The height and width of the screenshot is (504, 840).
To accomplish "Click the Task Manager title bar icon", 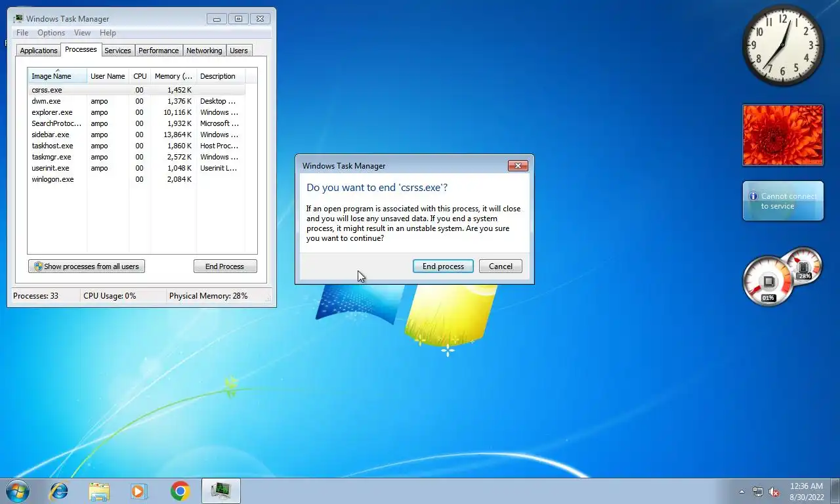I will (x=18, y=19).
